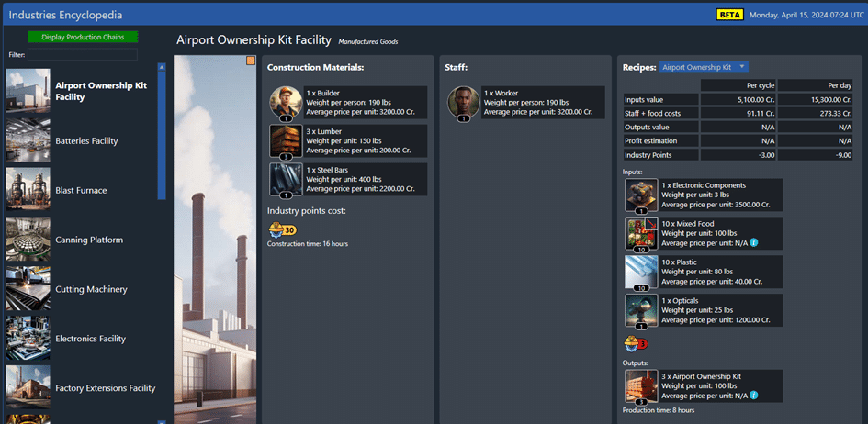The image size is (868, 424).
Task: Click the 1 x Builder description text
Action: (366, 102)
